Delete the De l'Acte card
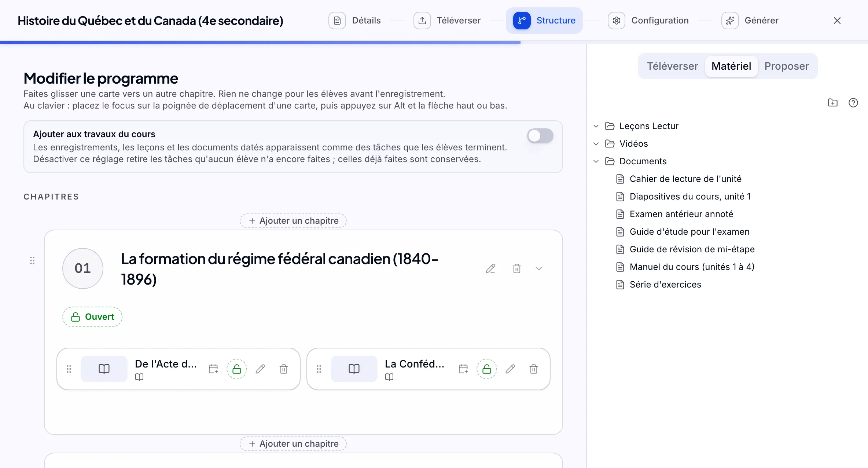 [x=284, y=369]
